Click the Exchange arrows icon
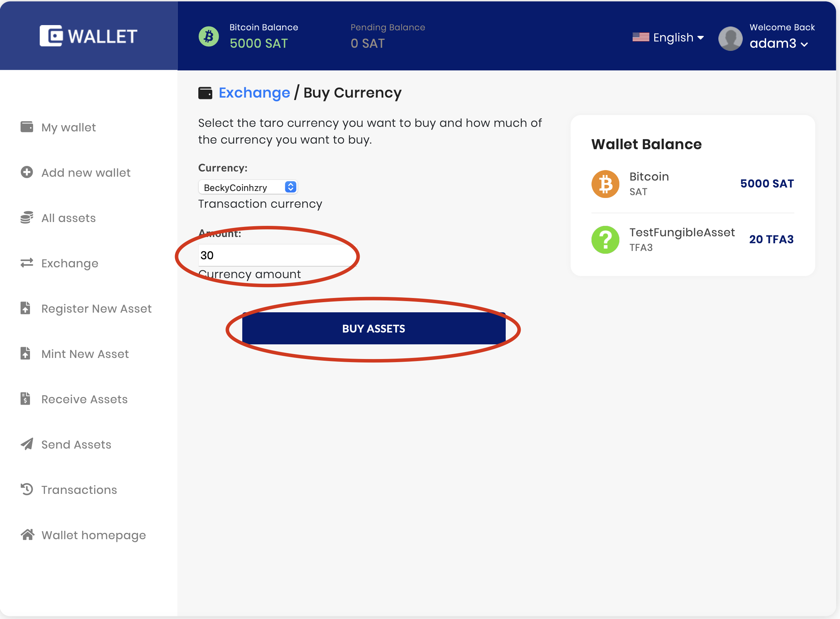Image resolution: width=840 pixels, height=619 pixels. [26, 263]
